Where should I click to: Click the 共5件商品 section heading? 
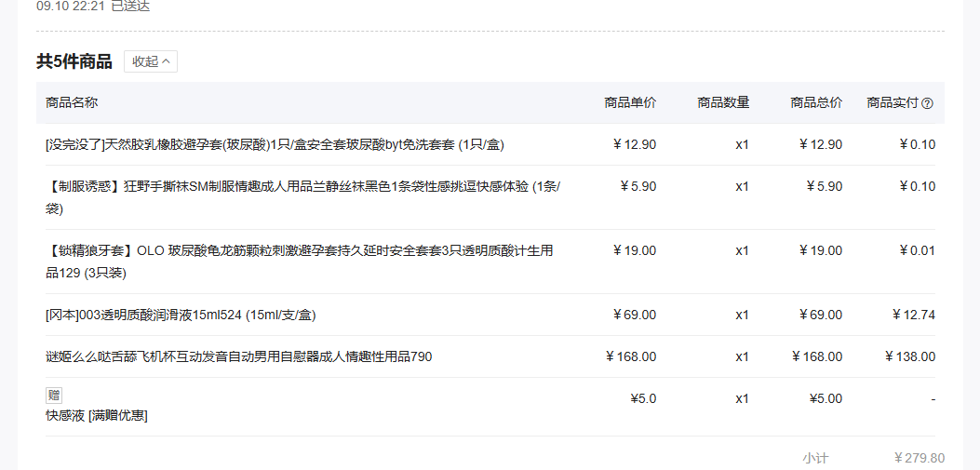pos(74,61)
